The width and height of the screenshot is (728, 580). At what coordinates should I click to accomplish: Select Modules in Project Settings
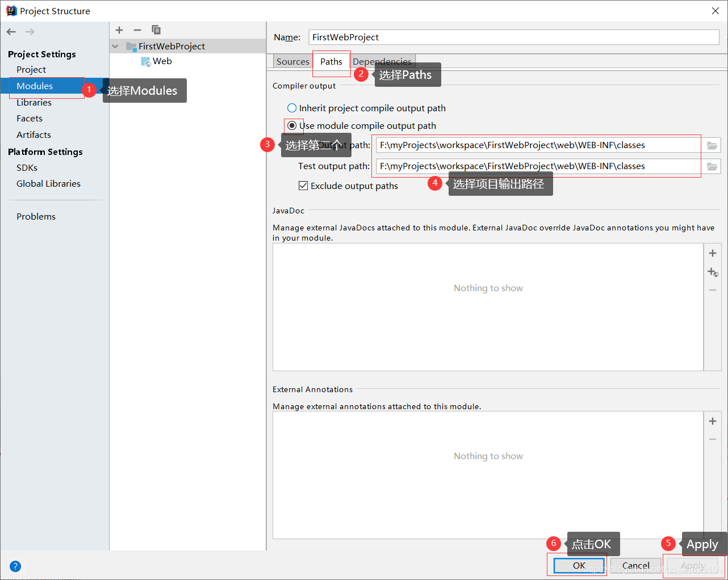click(x=35, y=86)
